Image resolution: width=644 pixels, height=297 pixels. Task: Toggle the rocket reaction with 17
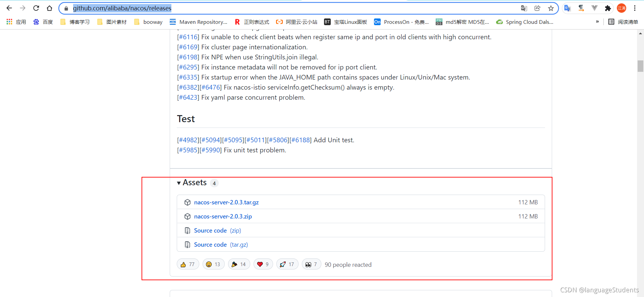(x=287, y=264)
